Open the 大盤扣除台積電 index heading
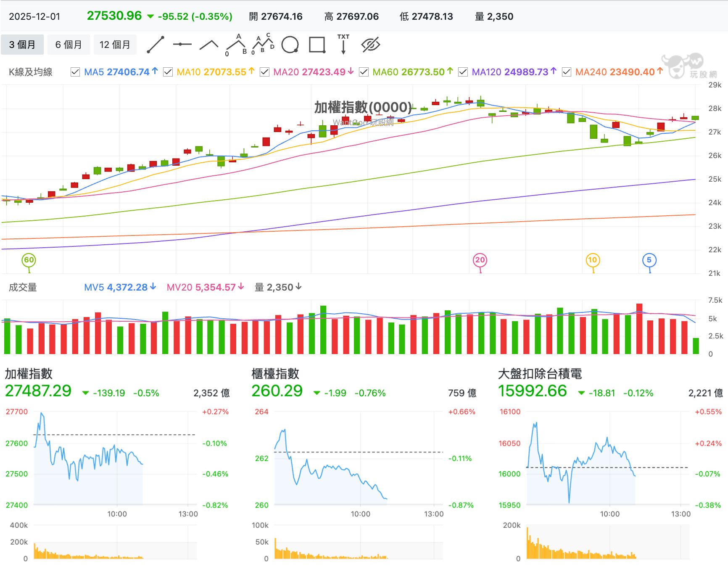 click(540, 373)
